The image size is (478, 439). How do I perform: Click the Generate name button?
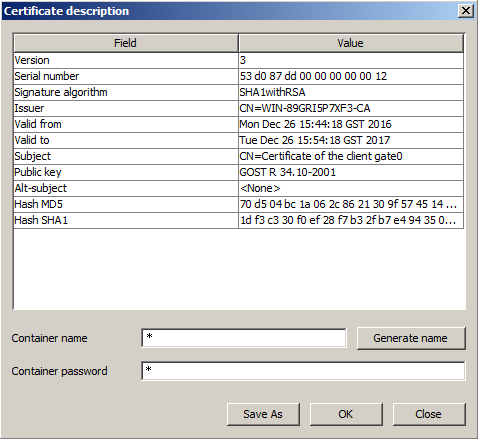(411, 338)
